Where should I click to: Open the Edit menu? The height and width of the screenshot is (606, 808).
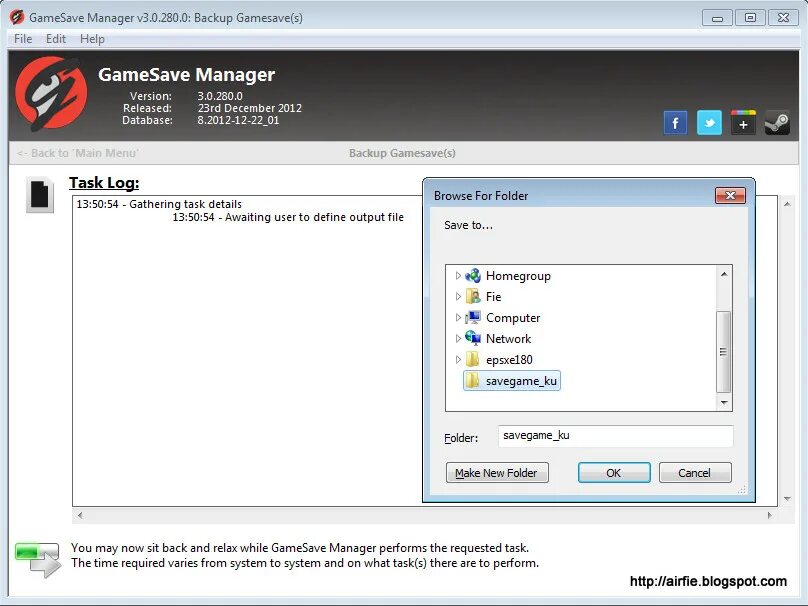click(x=55, y=38)
